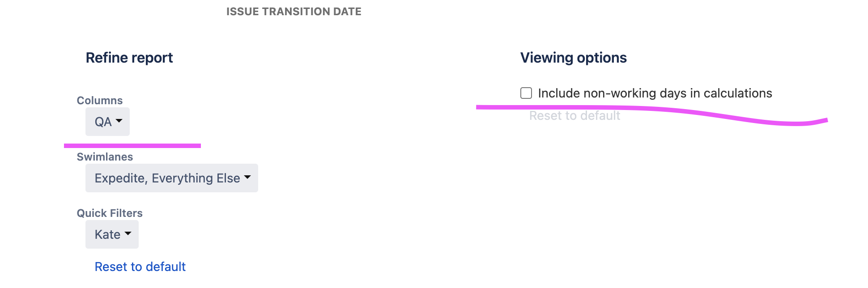Expand the Expedite, Everything Else swimlanes dropdown
This screenshot has width=868, height=288.
pyautogui.click(x=172, y=178)
